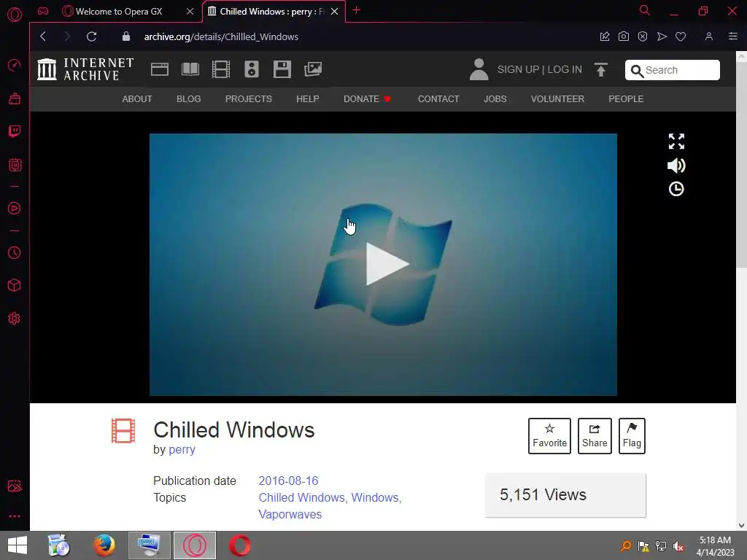Open ABOUT menu item
Viewport: 747px width, 560px height.
point(137,99)
